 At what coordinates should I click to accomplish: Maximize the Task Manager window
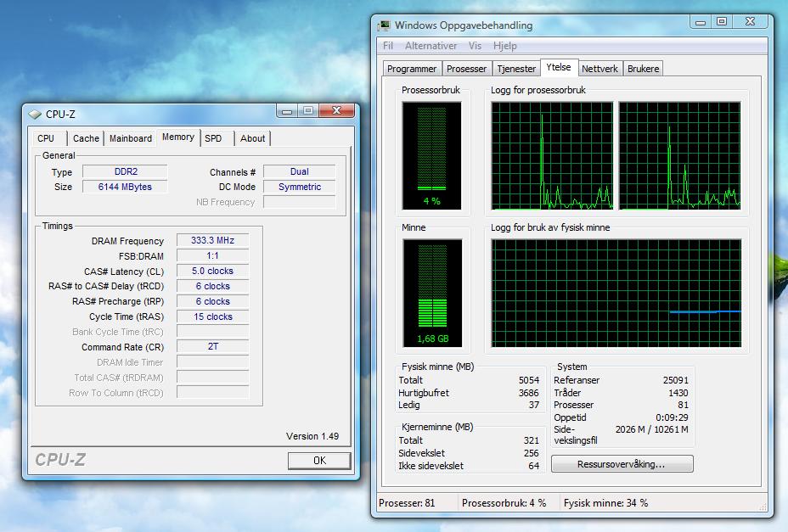pos(722,21)
